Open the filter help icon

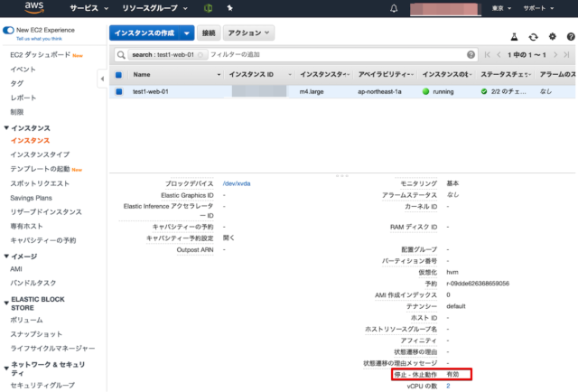(x=471, y=54)
